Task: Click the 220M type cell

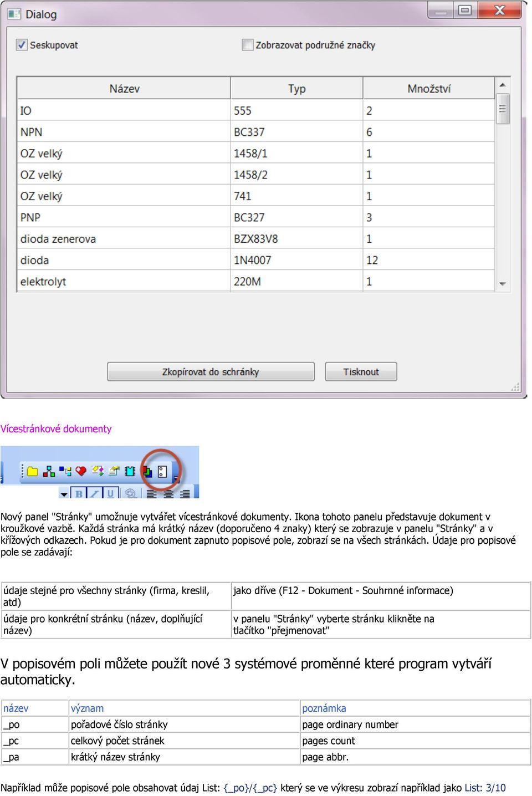Action: tap(296, 281)
